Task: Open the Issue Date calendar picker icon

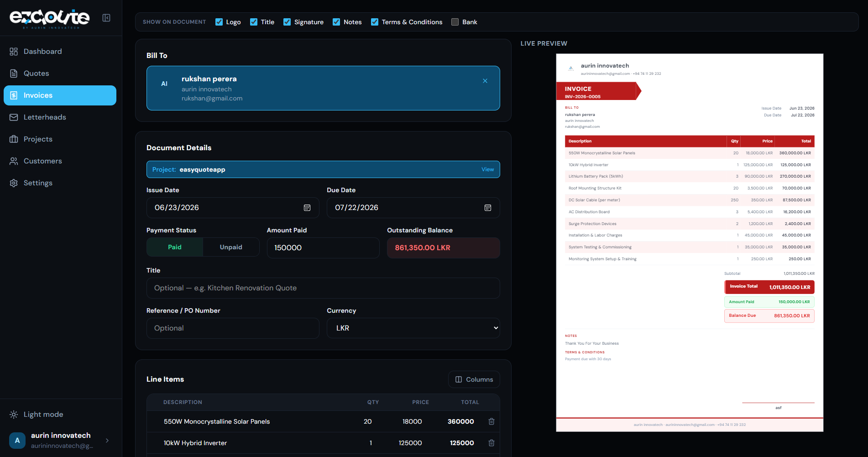Action: coord(307,208)
